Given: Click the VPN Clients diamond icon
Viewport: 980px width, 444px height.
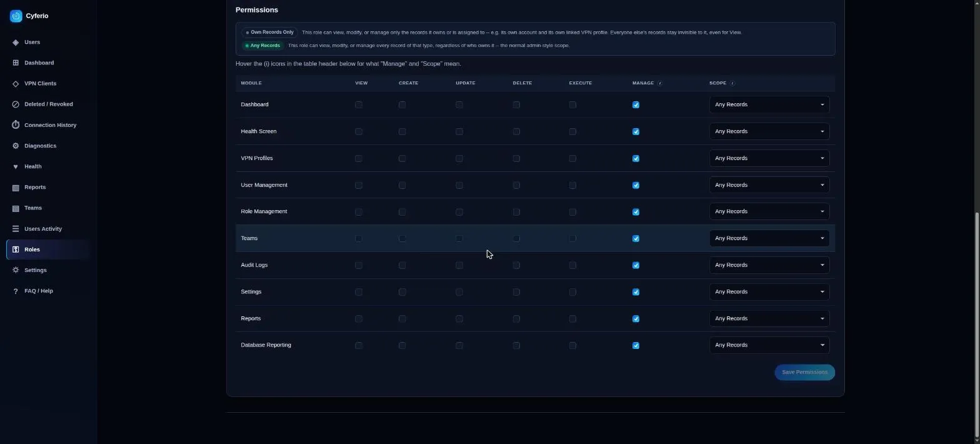Looking at the screenshot, I should 16,83.
